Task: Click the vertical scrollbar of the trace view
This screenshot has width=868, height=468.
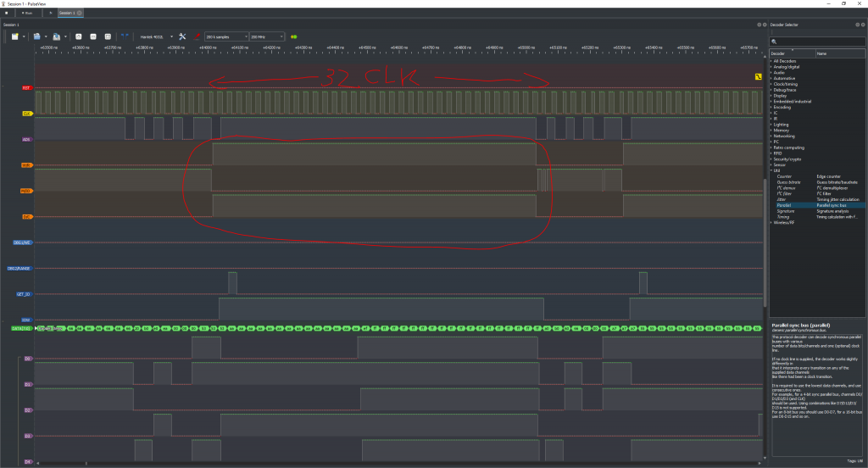Action: [765, 243]
